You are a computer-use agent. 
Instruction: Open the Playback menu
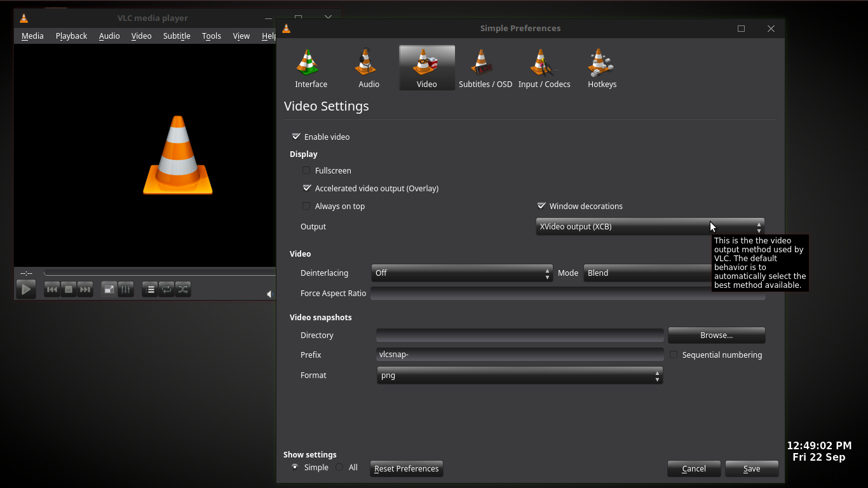[x=71, y=36]
